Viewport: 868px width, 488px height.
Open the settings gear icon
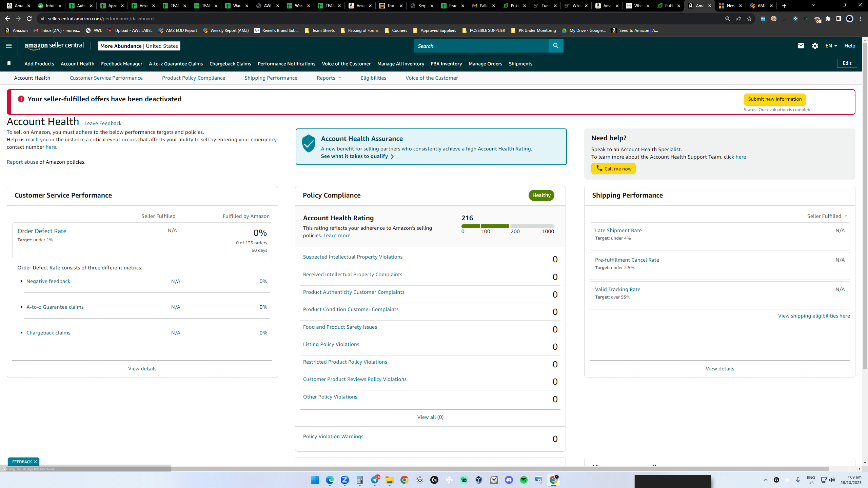pyautogui.click(x=815, y=46)
